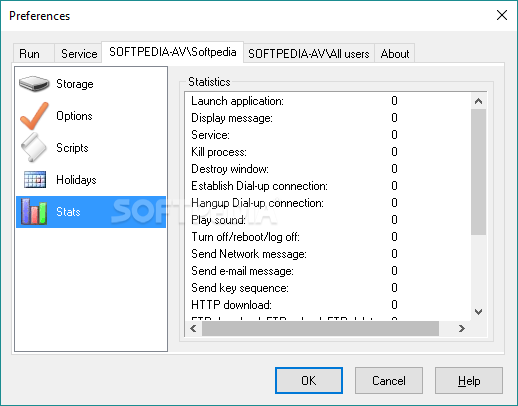Select the 'Display message:' row
Image resolution: width=518 pixels, height=406 pixels.
tap(328, 118)
